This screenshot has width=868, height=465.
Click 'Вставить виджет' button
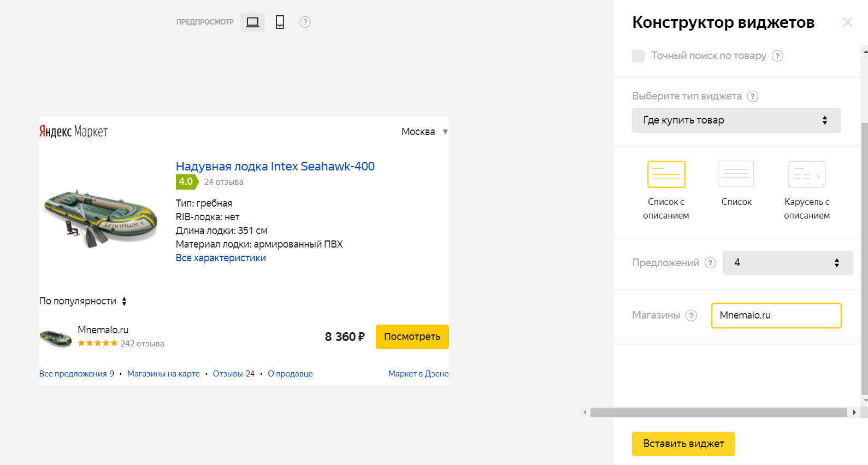683,444
